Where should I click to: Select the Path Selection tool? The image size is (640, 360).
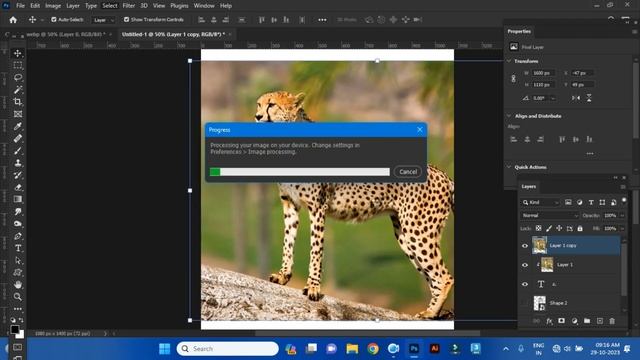pyautogui.click(x=18, y=260)
